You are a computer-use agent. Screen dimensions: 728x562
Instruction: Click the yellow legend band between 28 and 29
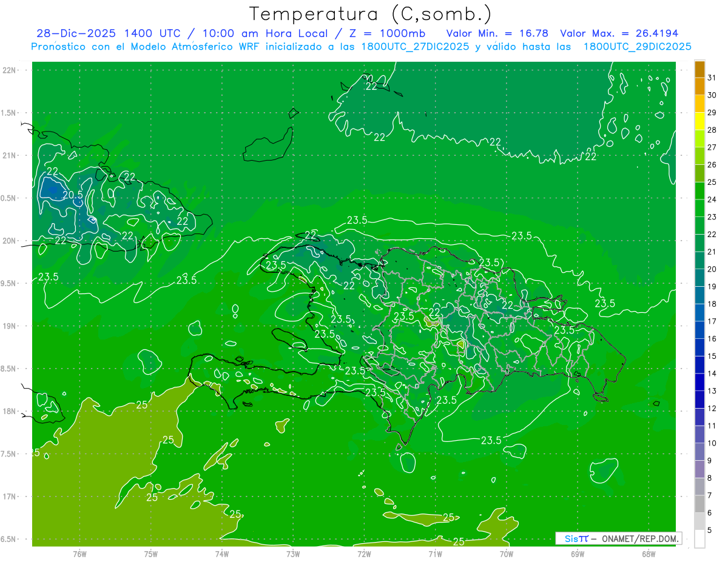tap(699, 121)
